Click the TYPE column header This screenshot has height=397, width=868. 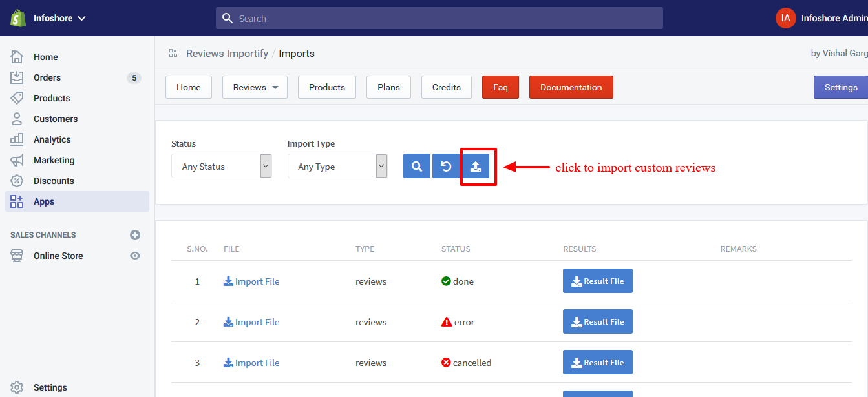click(365, 249)
